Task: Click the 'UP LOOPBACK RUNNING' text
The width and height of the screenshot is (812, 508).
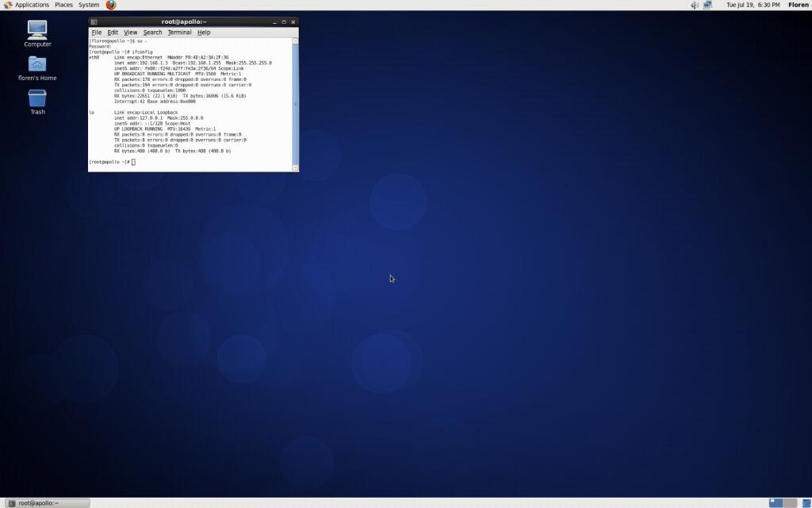Action: point(138,129)
